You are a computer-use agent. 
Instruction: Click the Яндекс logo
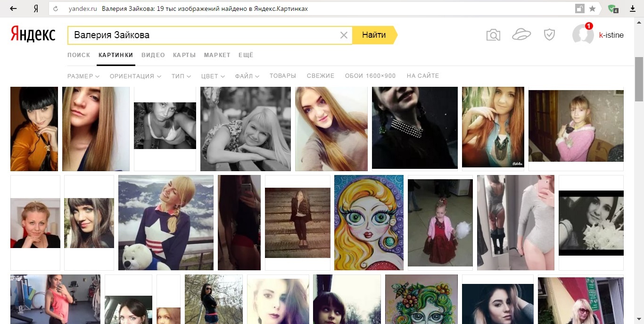(x=33, y=34)
